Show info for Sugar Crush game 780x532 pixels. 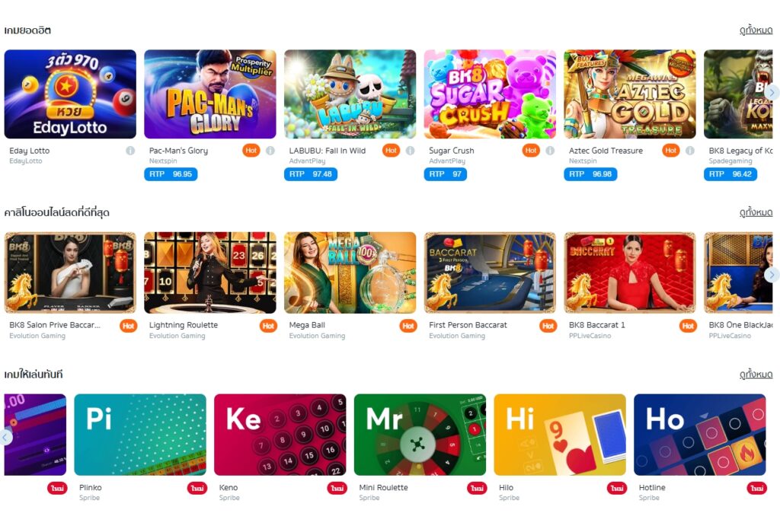pos(550,151)
